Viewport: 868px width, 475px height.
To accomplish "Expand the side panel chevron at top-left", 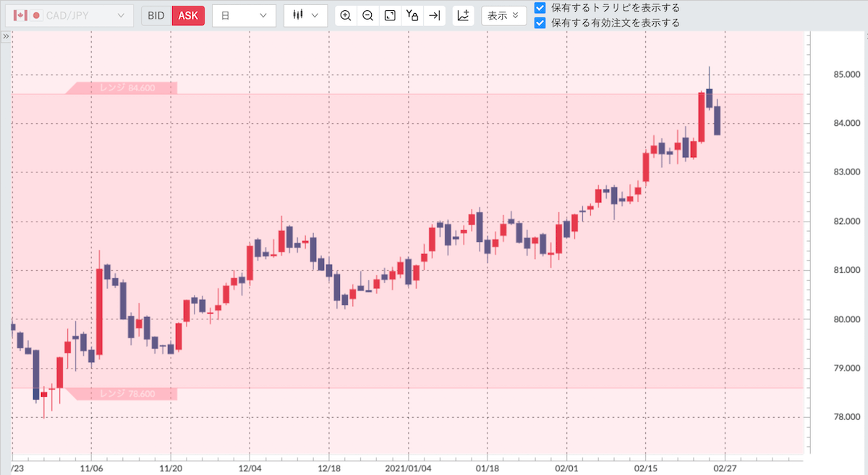I will pyautogui.click(x=5, y=35).
